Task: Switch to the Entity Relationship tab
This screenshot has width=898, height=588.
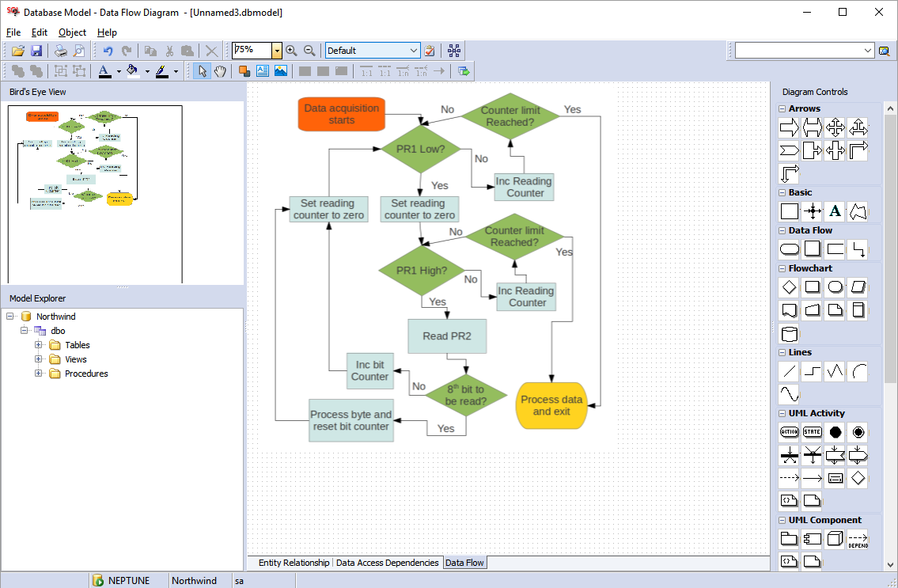Action: point(294,563)
